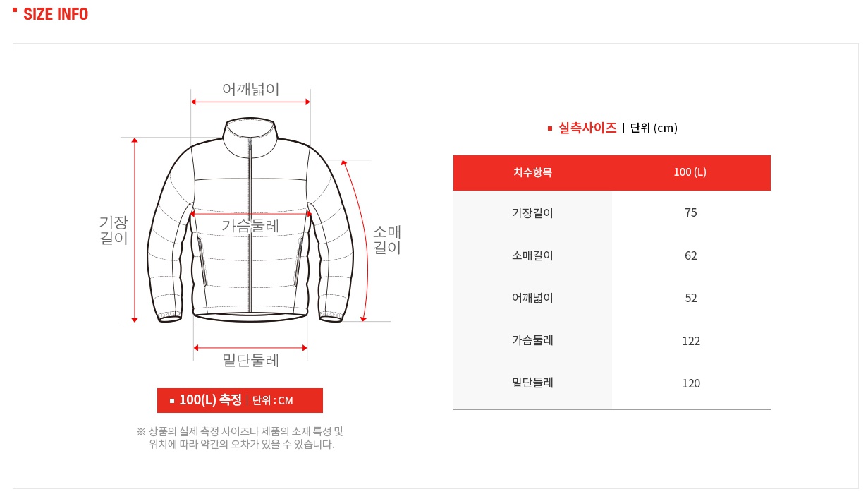Click the red hem width arrow
868x499 pixels.
[250, 348]
